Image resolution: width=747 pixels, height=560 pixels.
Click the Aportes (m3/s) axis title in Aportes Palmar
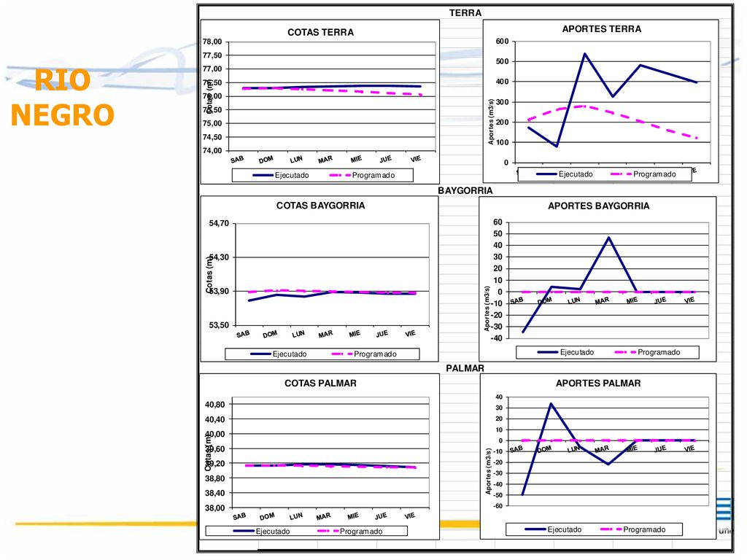(488, 471)
